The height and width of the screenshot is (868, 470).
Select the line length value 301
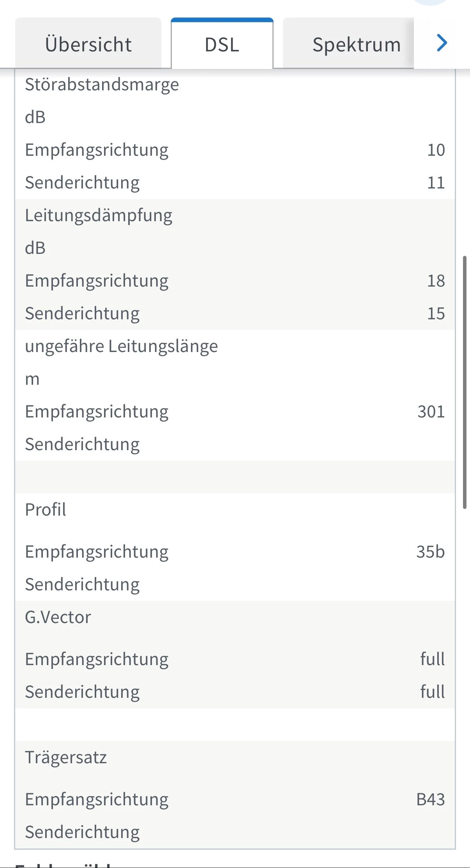point(431,412)
